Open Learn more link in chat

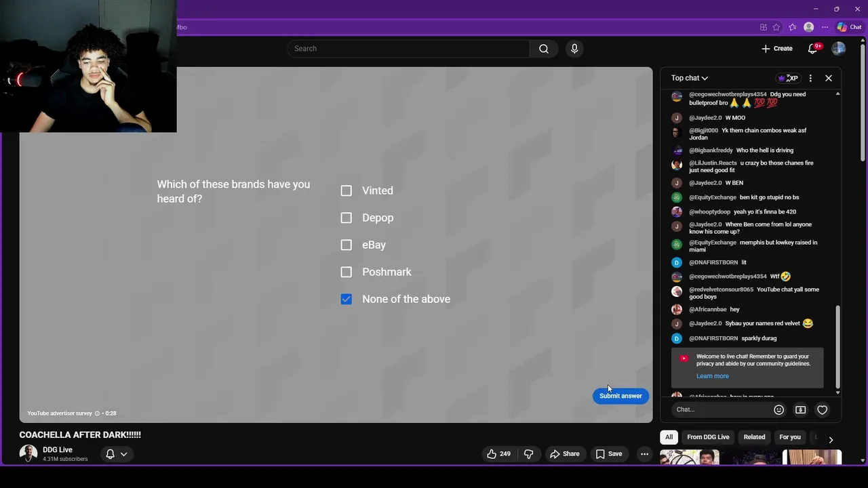click(713, 376)
